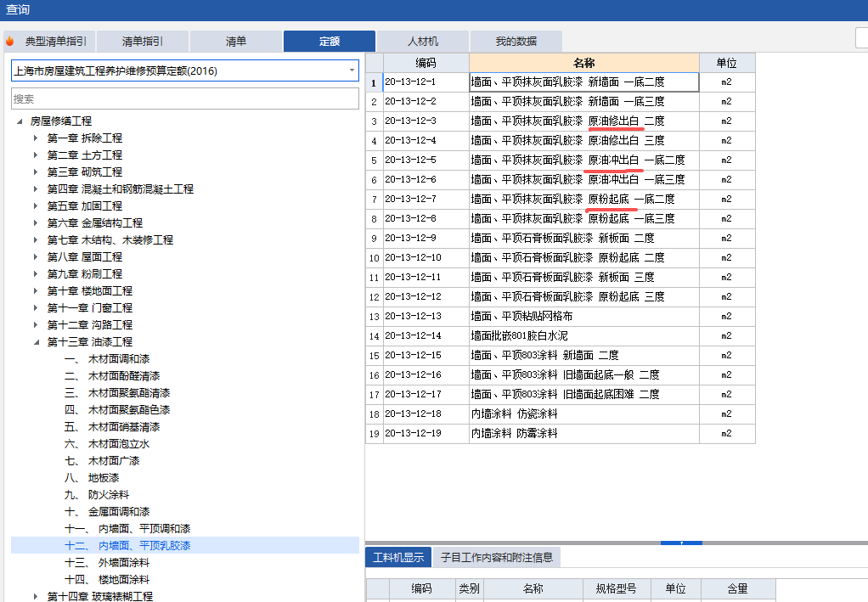Image resolution: width=868 pixels, height=602 pixels.
Task: Click the 名称 column header
Action: [x=584, y=63]
